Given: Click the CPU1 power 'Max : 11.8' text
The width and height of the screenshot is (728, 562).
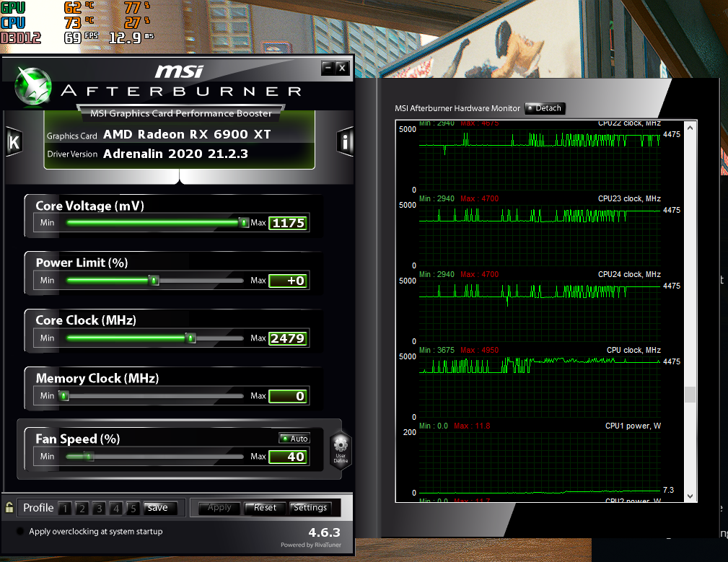Looking at the screenshot, I should click(472, 426).
